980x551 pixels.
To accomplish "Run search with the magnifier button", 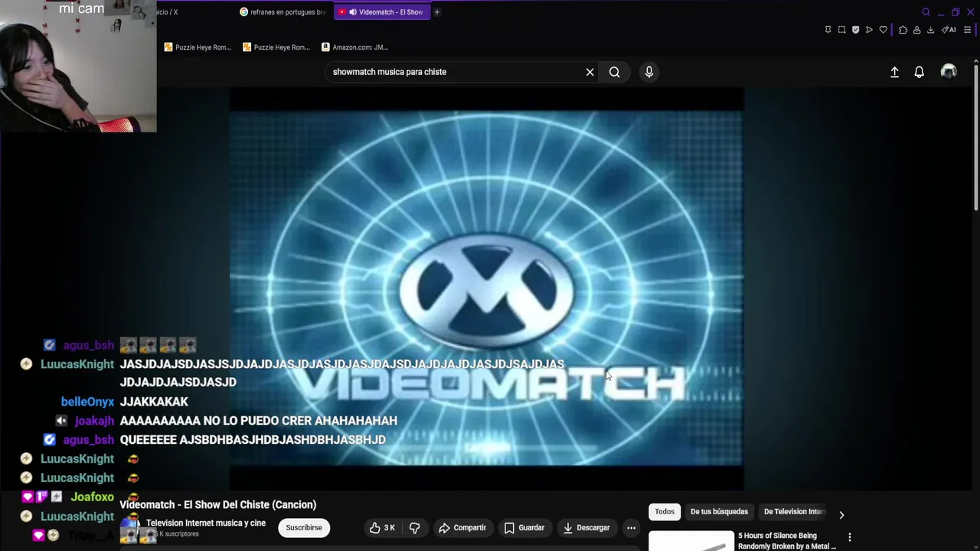I will [x=614, y=72].
